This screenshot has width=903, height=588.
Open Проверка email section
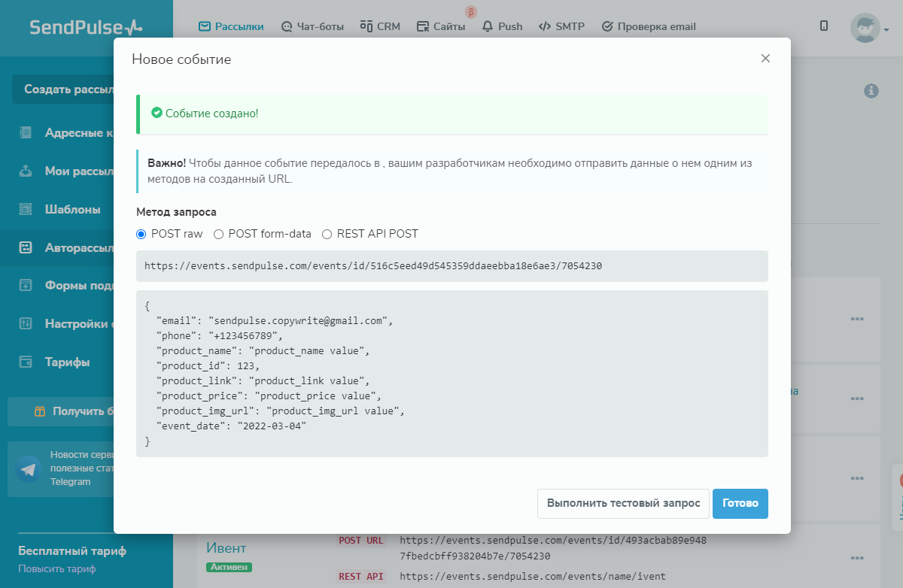coord(649,26)
